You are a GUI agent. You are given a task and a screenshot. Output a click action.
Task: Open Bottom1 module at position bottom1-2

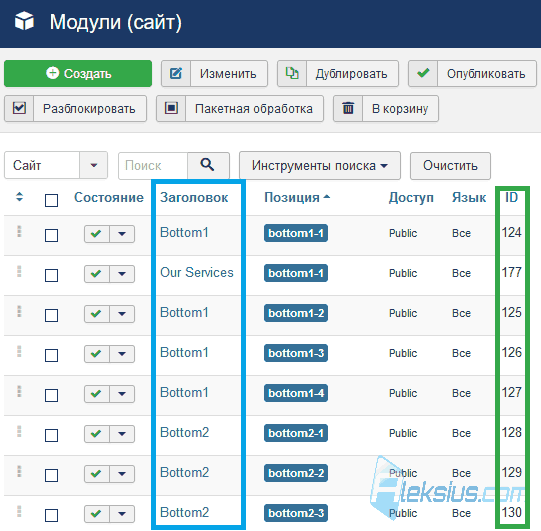pos(184,313)
